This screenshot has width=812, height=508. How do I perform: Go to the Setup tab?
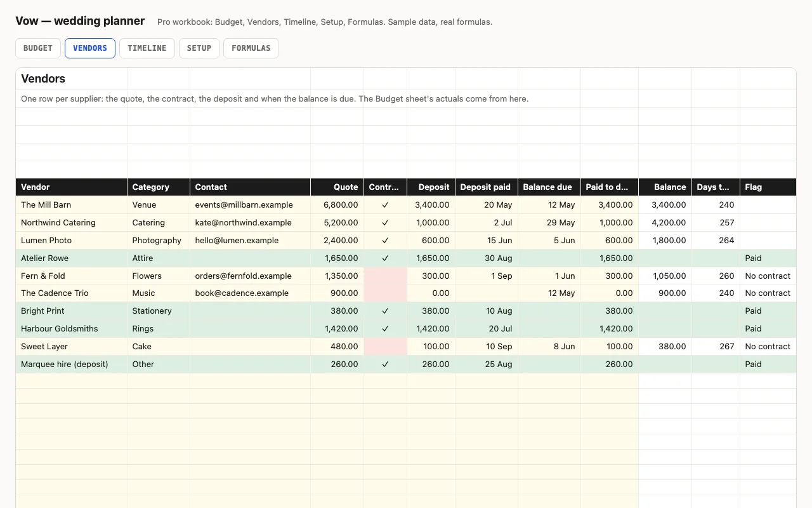[199, 48]
